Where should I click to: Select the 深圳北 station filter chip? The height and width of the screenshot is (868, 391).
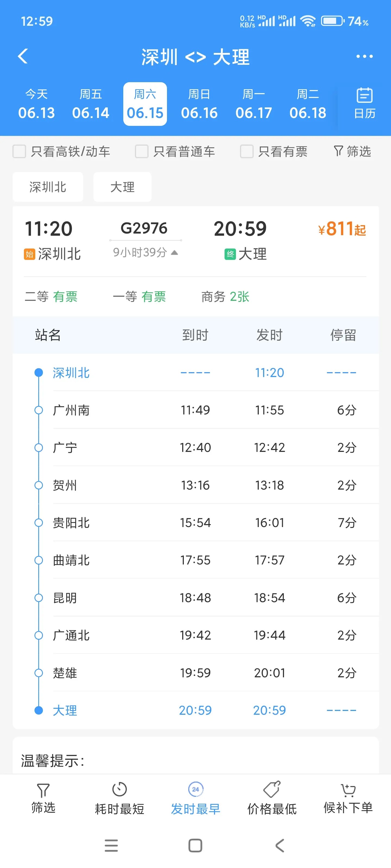point(48,187)
